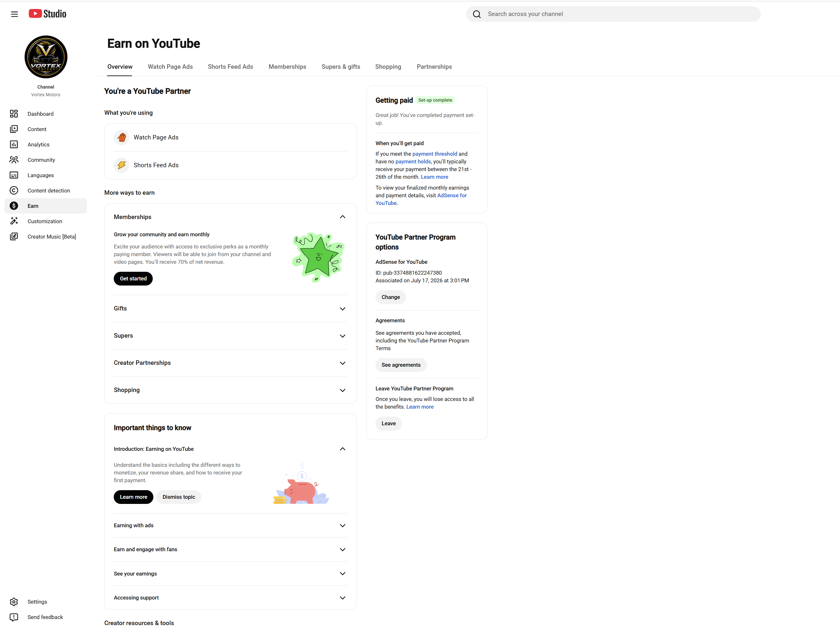The height and width of the screenshot is (627, 840).
Task: Select the Earn dollar icon
Action: click(14, 206)
